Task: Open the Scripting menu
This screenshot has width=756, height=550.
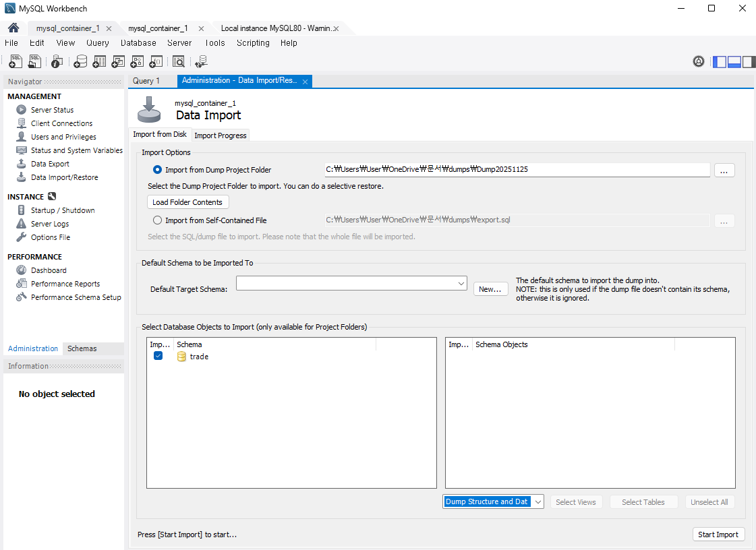Action: [x=253, y=43]
